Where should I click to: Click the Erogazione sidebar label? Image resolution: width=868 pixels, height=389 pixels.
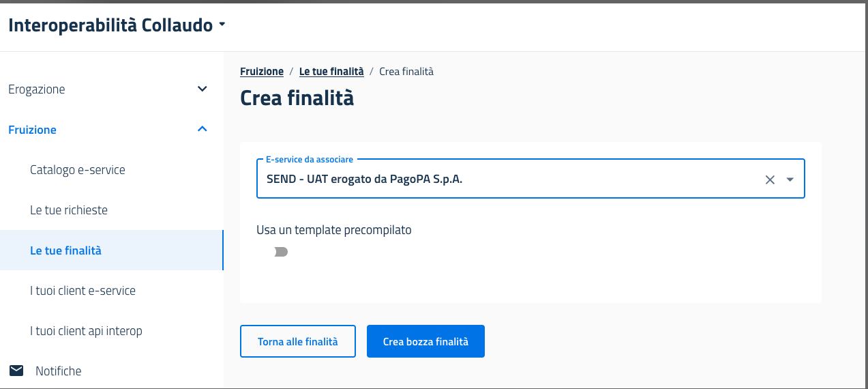pos(37,89)
